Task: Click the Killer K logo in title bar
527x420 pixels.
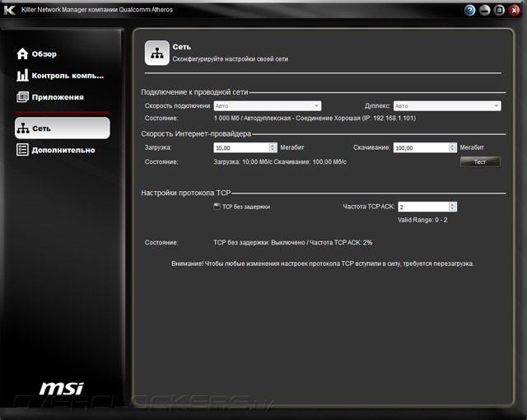Action: [x=10, y=10]
